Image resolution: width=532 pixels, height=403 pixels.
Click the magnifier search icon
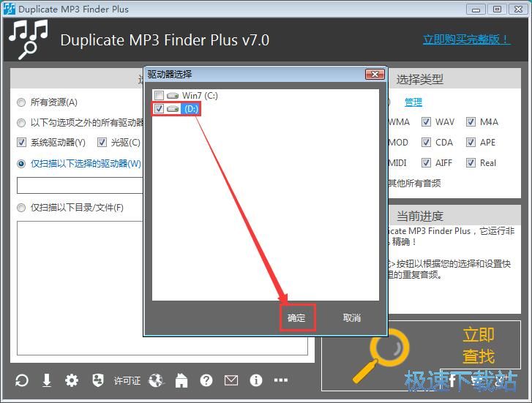coord(382,355)
